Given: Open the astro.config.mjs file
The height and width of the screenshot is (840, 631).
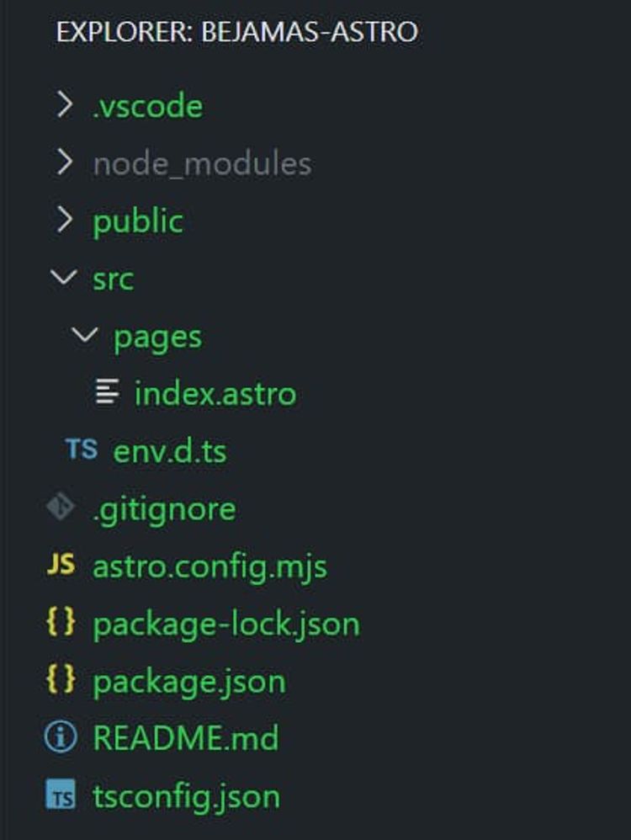Looking at the screenshot, I should tap(210, 566).
